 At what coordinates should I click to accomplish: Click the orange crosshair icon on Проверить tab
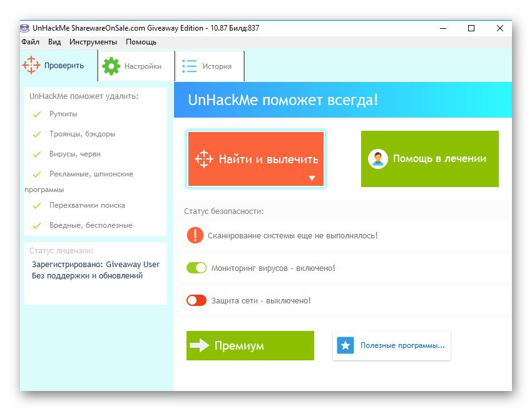31,65
